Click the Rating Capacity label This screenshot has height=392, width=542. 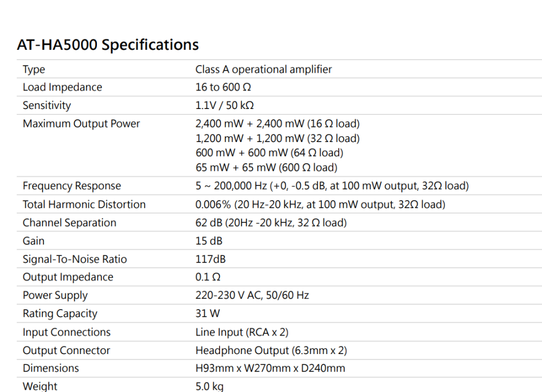tap(60, 313)
